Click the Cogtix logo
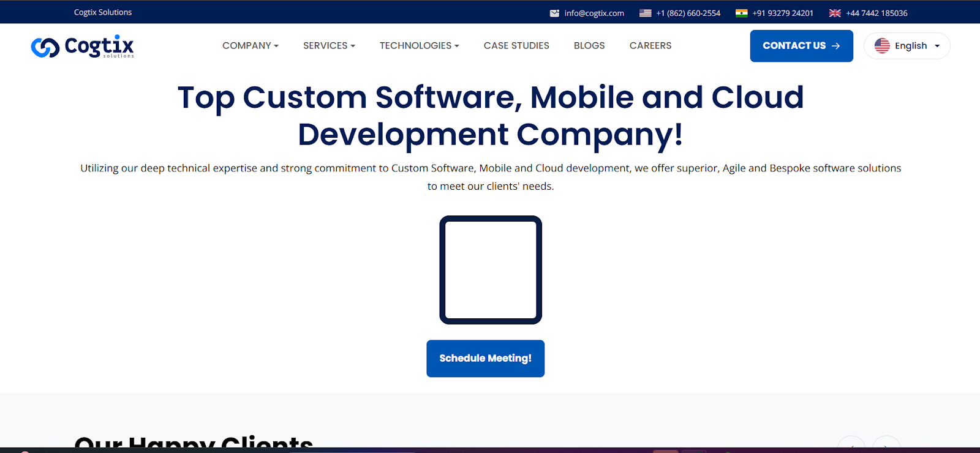The width and height of the screenshot is (980, 453). click(82, 47)
